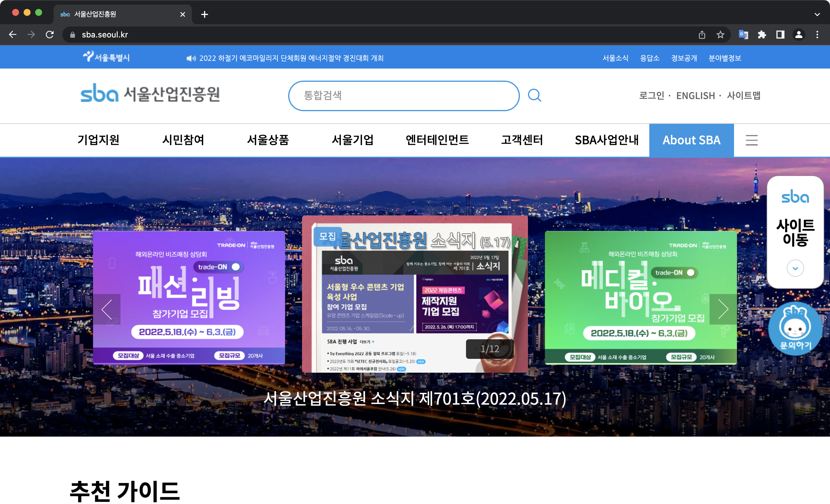Open the browser profile avatar icon

(799, 34)
